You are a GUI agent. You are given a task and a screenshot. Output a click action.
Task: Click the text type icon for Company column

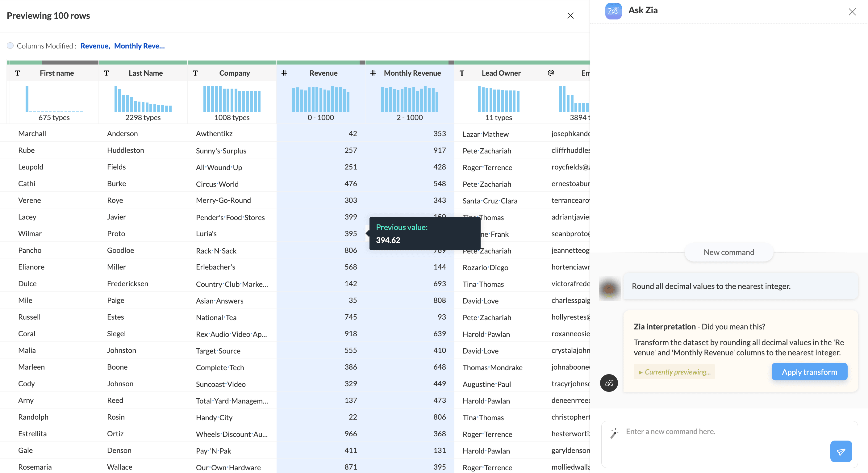pyautogui.click(x=195, y=73)
